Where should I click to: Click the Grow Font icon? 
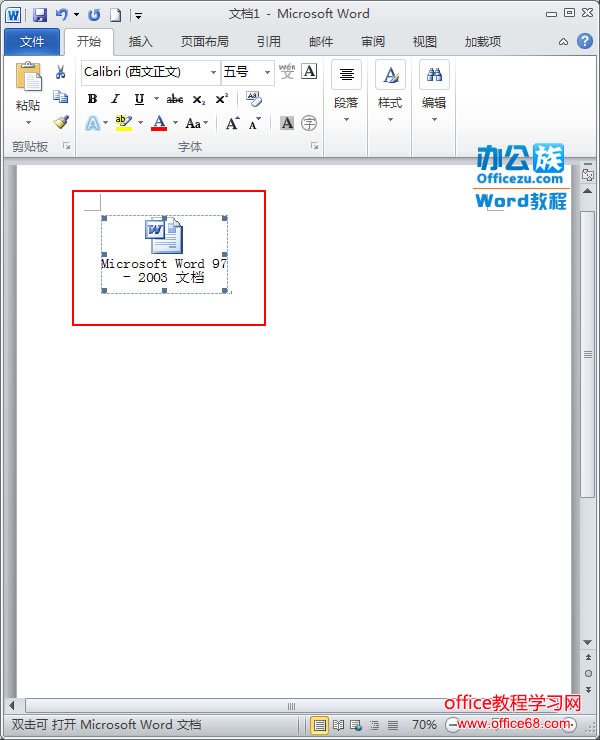click(232, 123)
